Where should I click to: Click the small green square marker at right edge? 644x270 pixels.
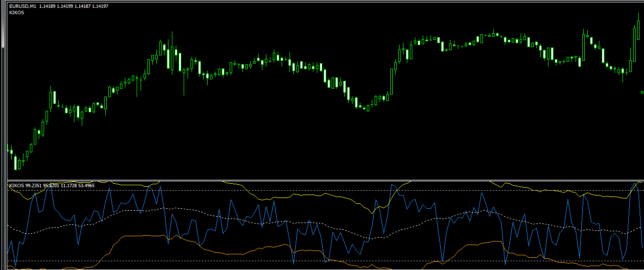pos(642,92)
